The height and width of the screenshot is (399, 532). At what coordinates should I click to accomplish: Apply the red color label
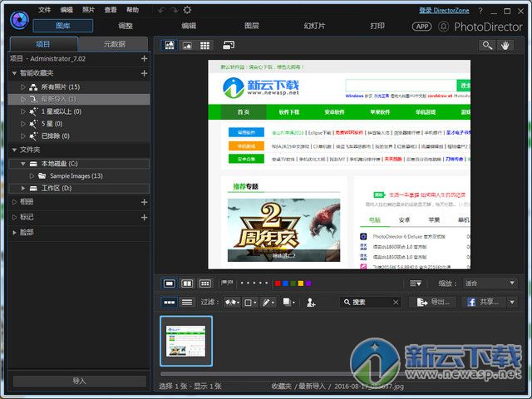[x=278, y=283]
